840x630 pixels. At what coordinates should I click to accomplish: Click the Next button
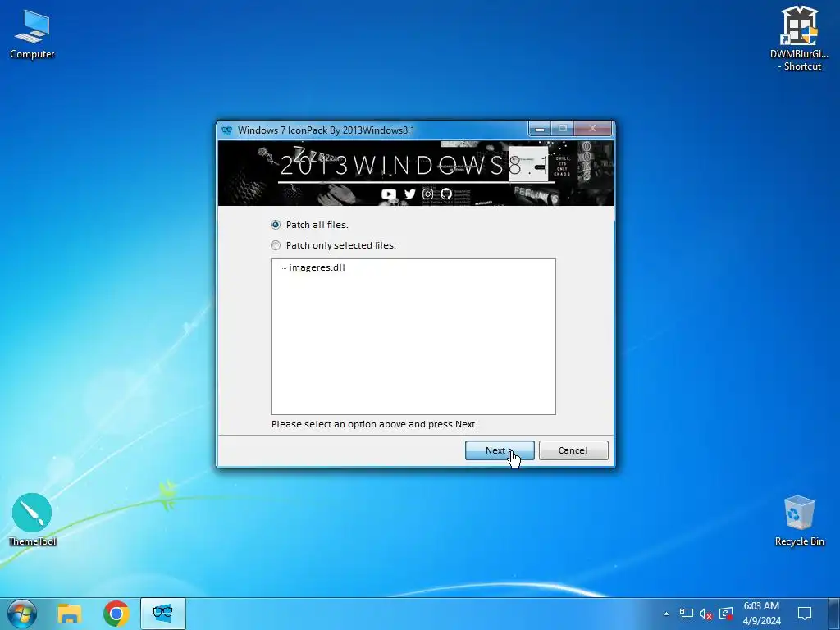click(500, 450)
